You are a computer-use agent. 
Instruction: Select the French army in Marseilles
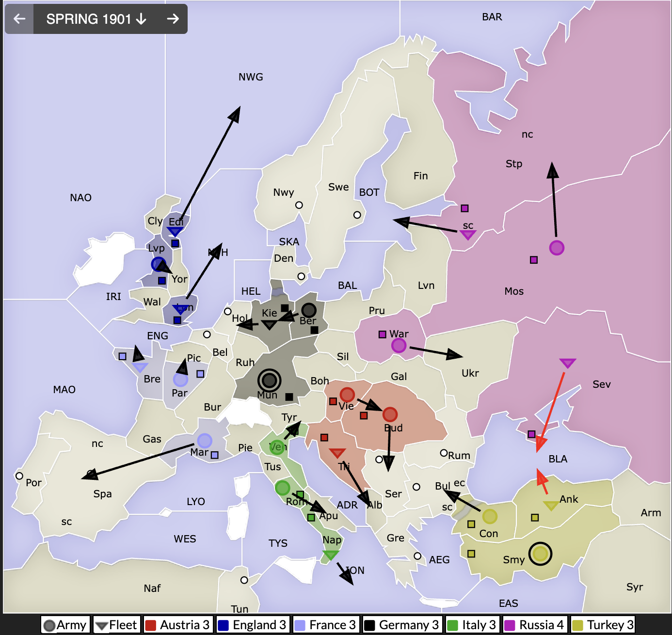point(205,441)
